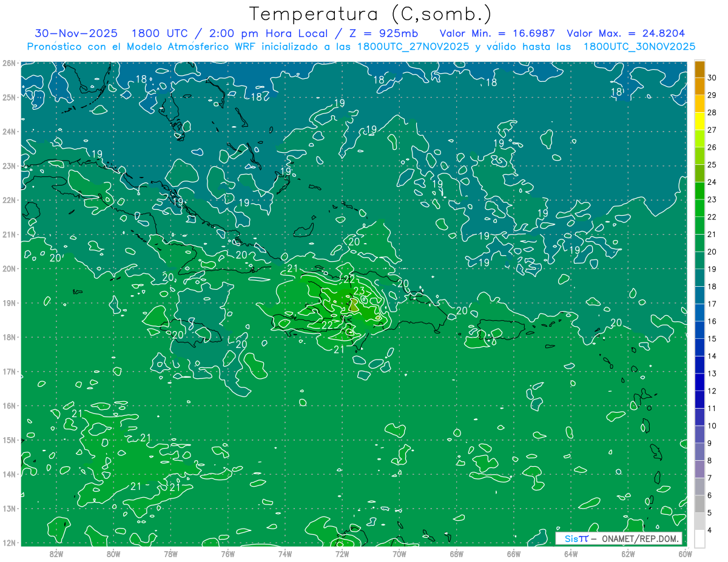The width and height of the screenshot is (728, 562).
Task: Select the deep blue color bar segment between 12 and 13
Action: (699, 382)
